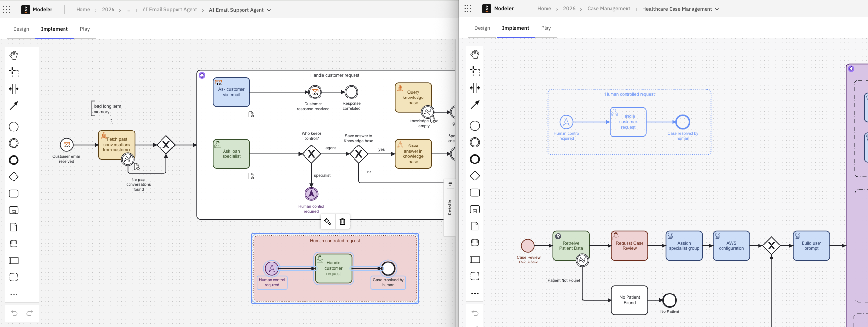Toggle the Details side panel
868x327 pixels.
pyautogui.click(x=450, y=207)
